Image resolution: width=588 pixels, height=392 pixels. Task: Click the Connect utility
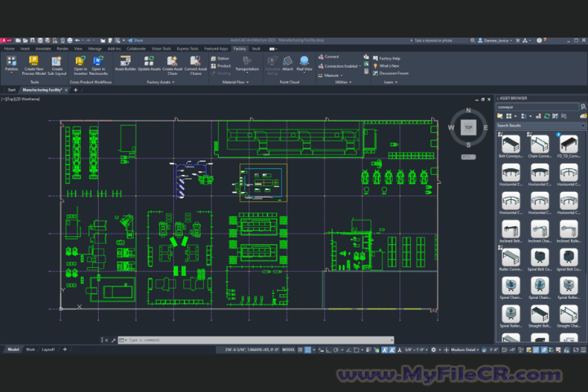point(328,56)
